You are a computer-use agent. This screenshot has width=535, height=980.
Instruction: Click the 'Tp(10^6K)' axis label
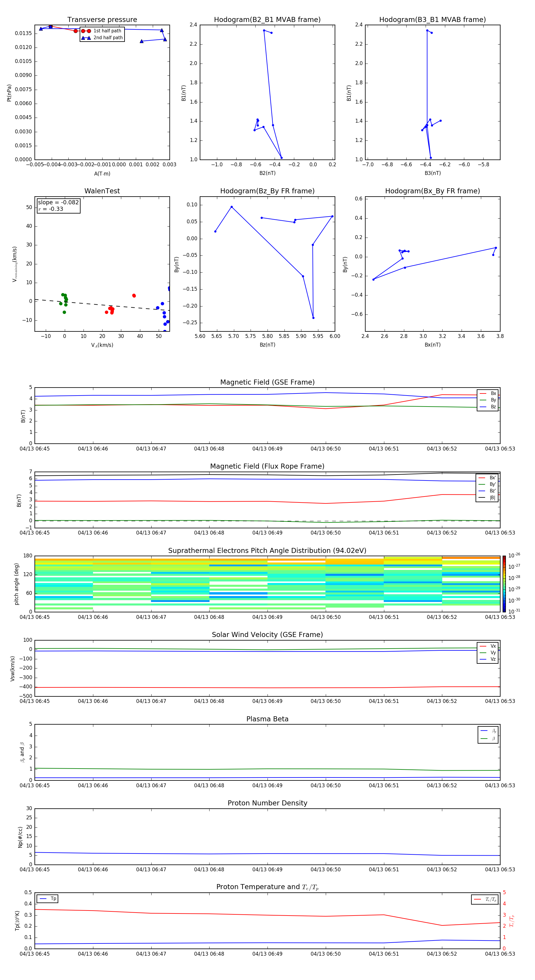17,921
